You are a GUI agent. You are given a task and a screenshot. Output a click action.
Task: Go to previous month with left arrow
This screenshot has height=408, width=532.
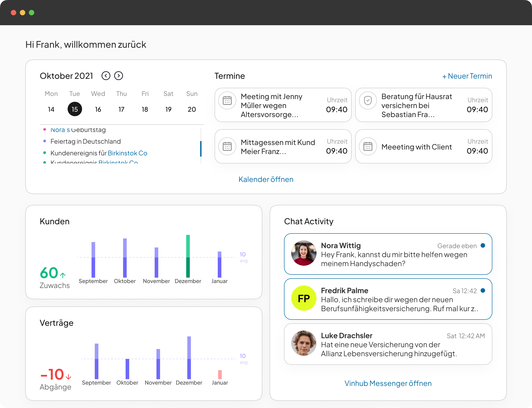(106, 76)
